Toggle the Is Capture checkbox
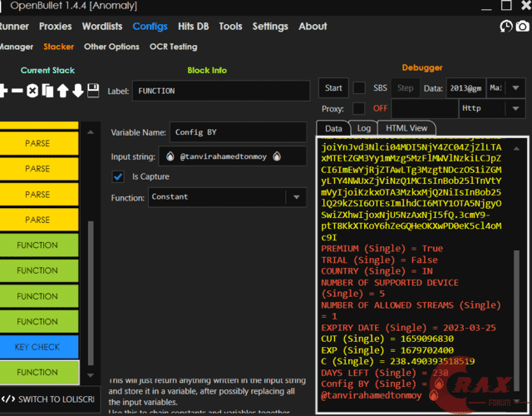This screenshot has height=416, width=532. 118,176
